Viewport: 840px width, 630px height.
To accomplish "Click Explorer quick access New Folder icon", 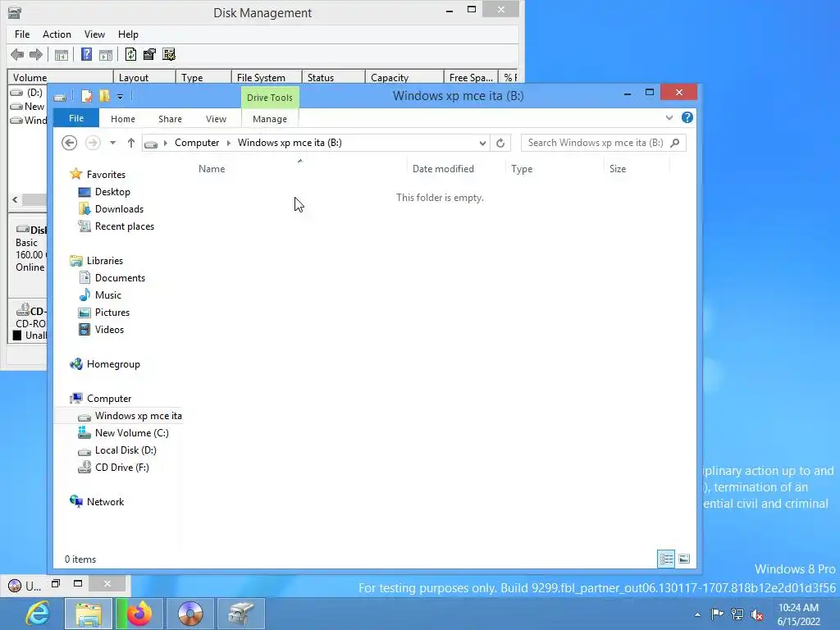I will point(104,97).
